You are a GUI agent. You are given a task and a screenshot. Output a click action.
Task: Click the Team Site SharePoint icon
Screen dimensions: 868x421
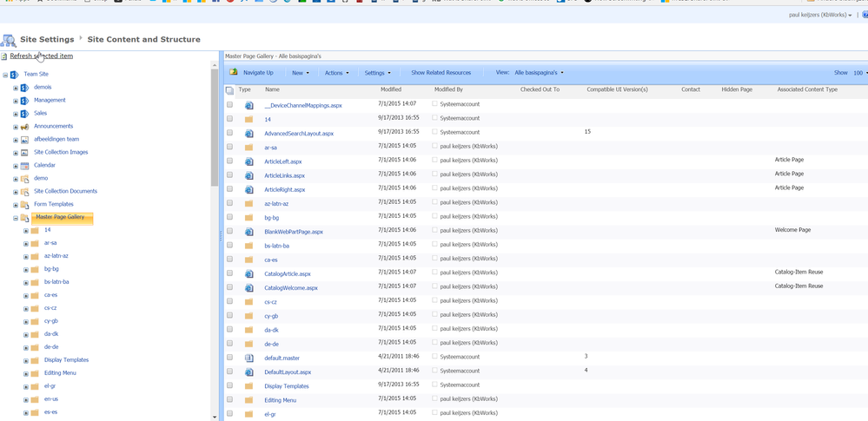15,74
